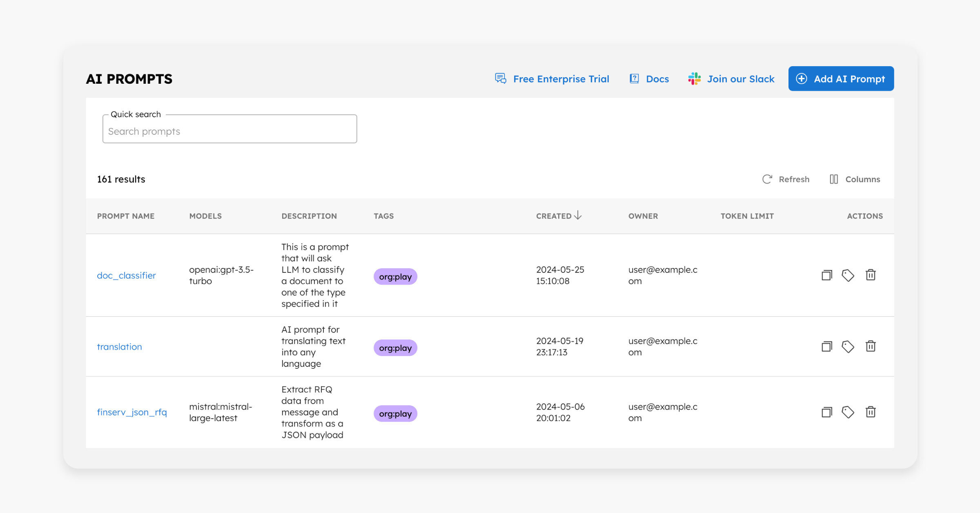The width and height of the screenshot is (980, 513).
Task: Toggle sort on Created column
Action: tap(558, 216)
